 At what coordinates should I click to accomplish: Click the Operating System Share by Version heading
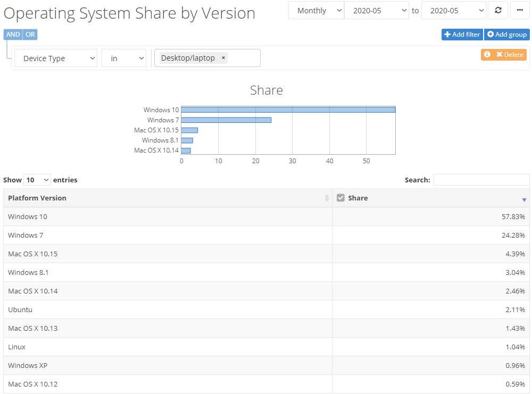coord(129,14)
